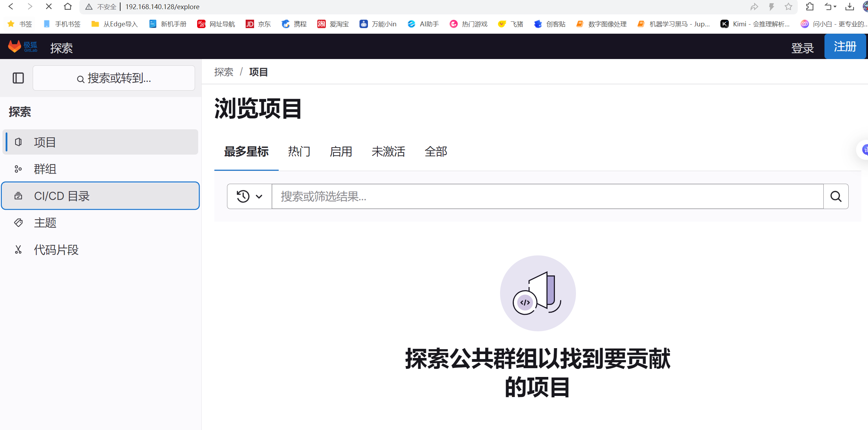Open the 网址导航 bookmark
868x430 pixels.
216,24
